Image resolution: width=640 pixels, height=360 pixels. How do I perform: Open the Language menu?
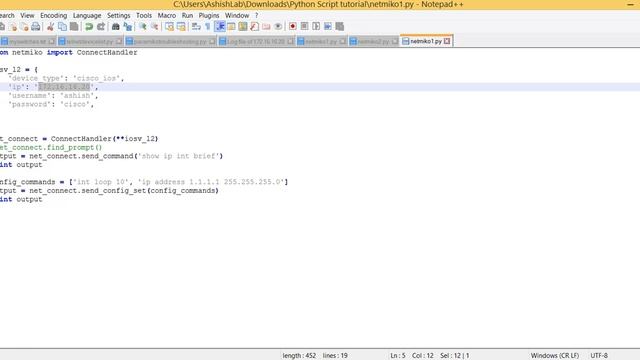coord(87,16)
